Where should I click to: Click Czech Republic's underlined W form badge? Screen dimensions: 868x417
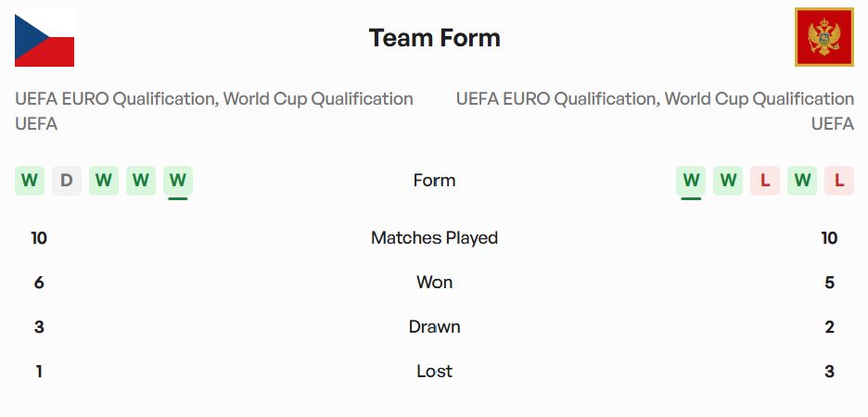click(x=178, y=180)
